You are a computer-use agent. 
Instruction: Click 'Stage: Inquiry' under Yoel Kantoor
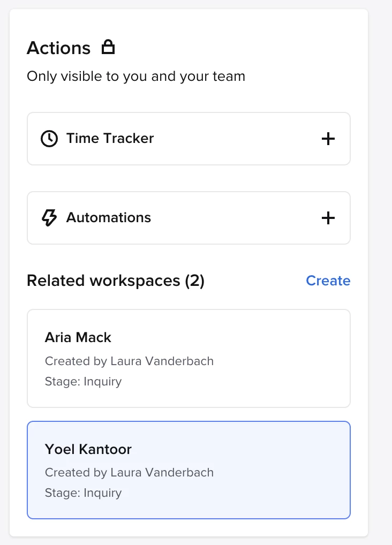(x=83, y=493)
